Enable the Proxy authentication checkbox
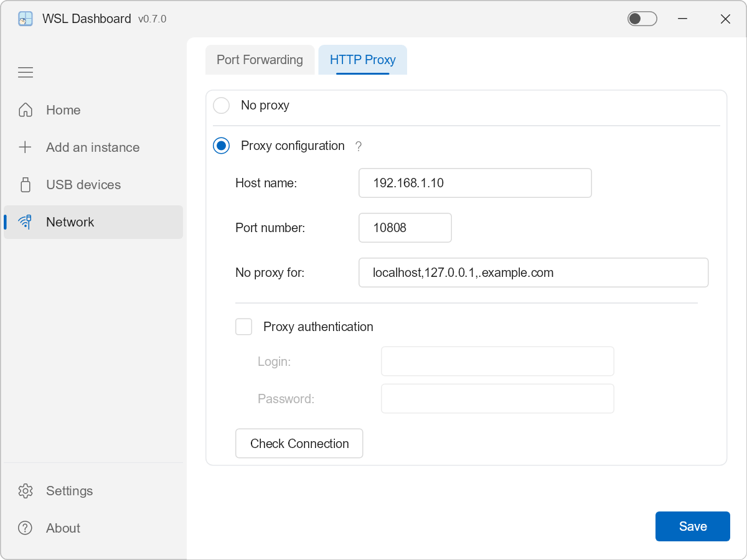Viewport: 747px width, 560px height. (243, 326)
